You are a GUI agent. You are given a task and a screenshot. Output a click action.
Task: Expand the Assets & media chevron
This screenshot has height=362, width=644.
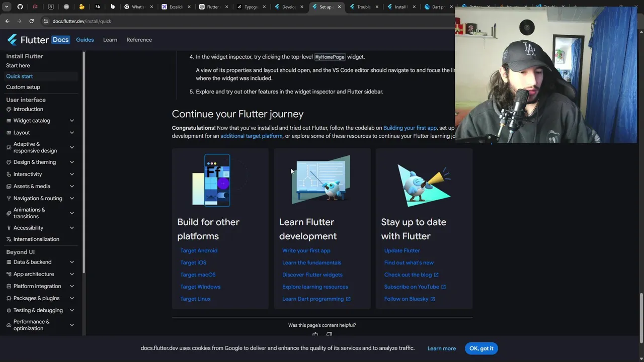pos(72,187)
